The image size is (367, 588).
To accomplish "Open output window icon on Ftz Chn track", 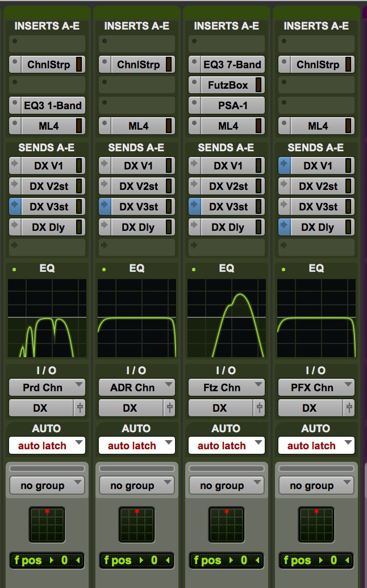I will point(259,408).
